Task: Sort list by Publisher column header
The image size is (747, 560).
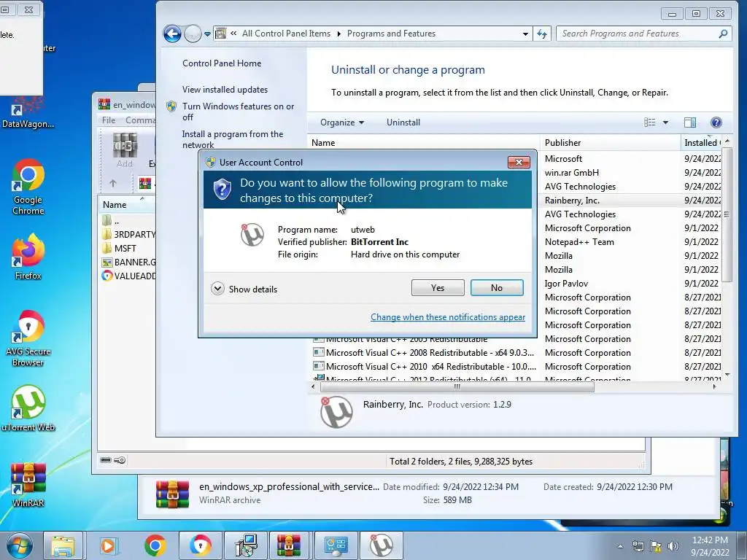Action: (x=611, y=143)
